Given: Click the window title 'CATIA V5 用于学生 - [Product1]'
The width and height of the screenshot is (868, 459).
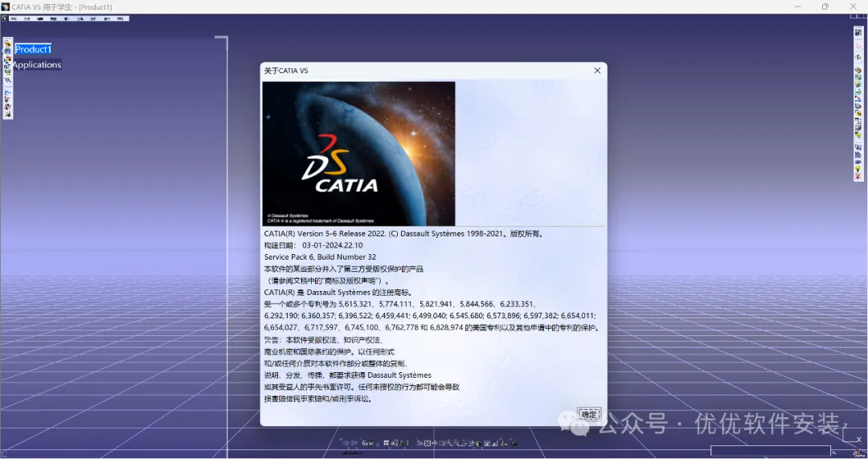Looking at the screenshot, I should tap(61, 7).
